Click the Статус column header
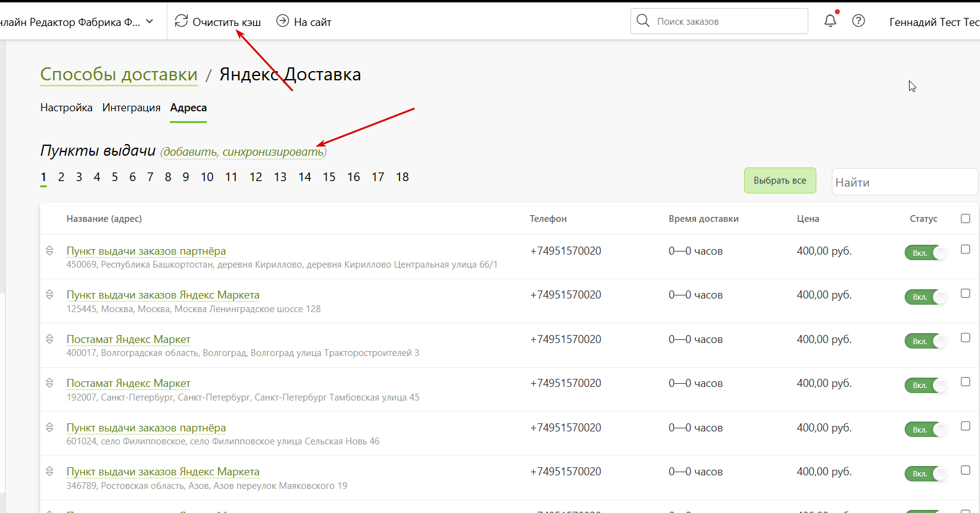 [923, 219]
